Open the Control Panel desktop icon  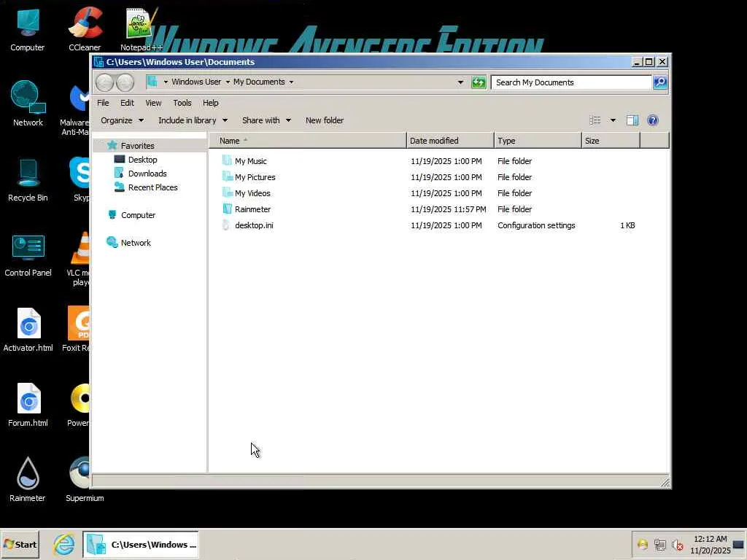[x=28, y=254]
